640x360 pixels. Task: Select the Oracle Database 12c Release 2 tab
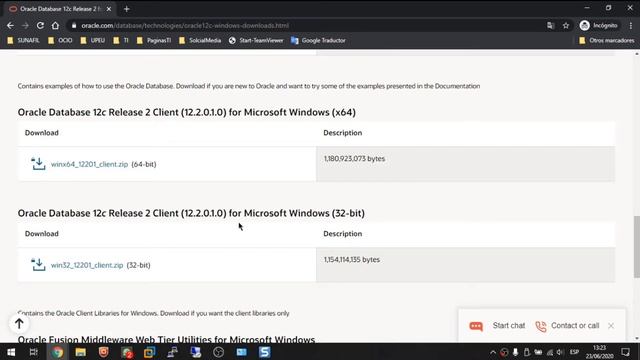point(60,9)
